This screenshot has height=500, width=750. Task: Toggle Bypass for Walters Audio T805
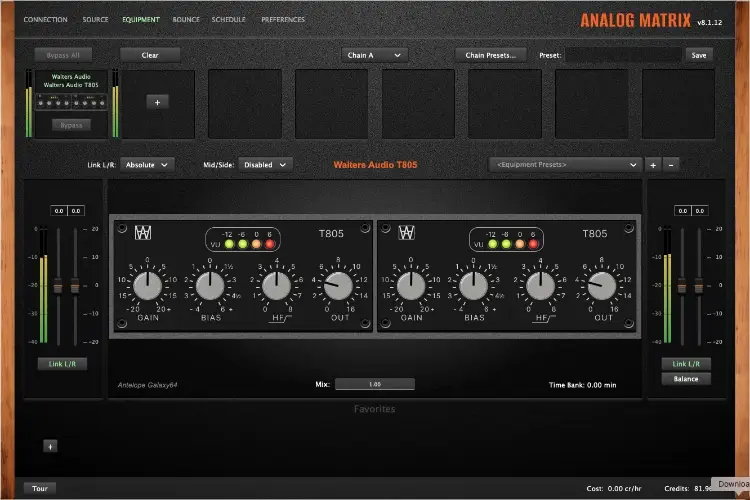coord(70,125)
